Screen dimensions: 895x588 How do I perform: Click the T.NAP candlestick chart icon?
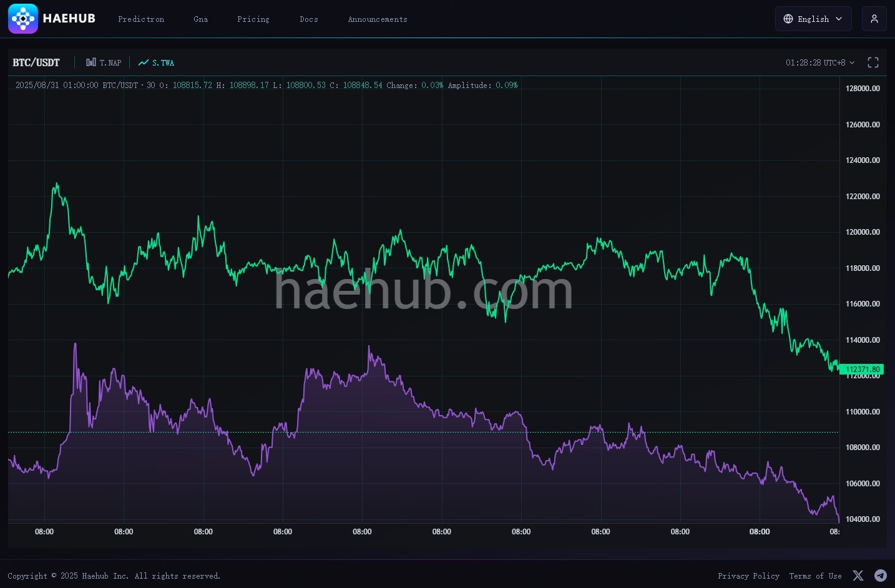(x=91, y=62)
